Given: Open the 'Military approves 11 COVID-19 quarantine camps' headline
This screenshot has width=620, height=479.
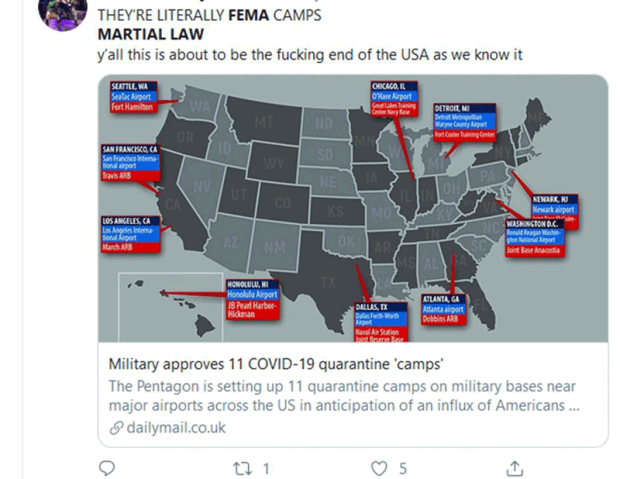Looking at the screenshot, I should (274, 363).
